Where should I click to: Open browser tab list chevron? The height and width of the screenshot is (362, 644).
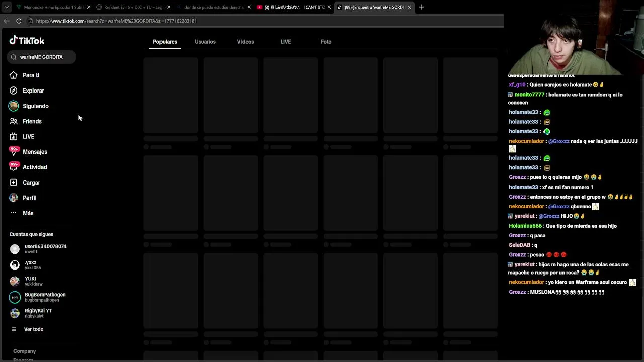7,7
